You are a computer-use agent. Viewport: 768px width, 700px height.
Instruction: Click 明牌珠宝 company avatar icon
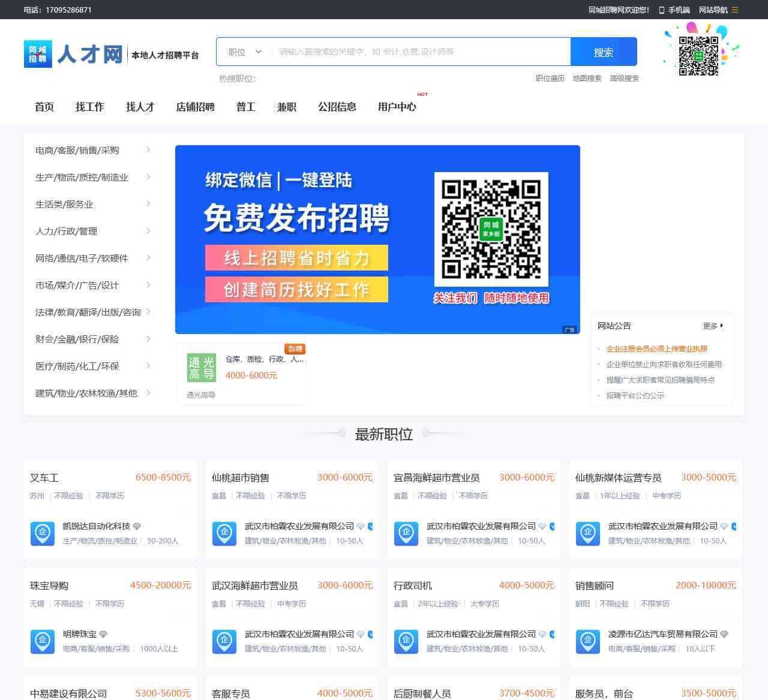(43, 641)
